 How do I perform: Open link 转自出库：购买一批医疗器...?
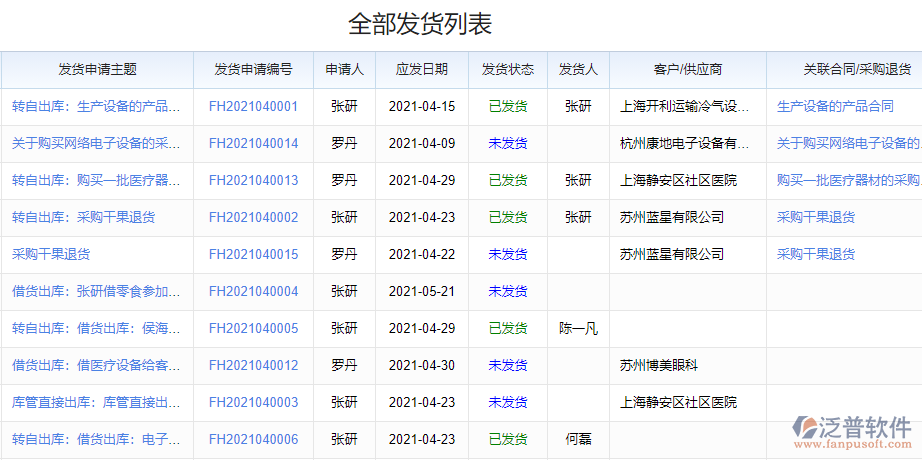pyautogui.click(x=96, y=181)
